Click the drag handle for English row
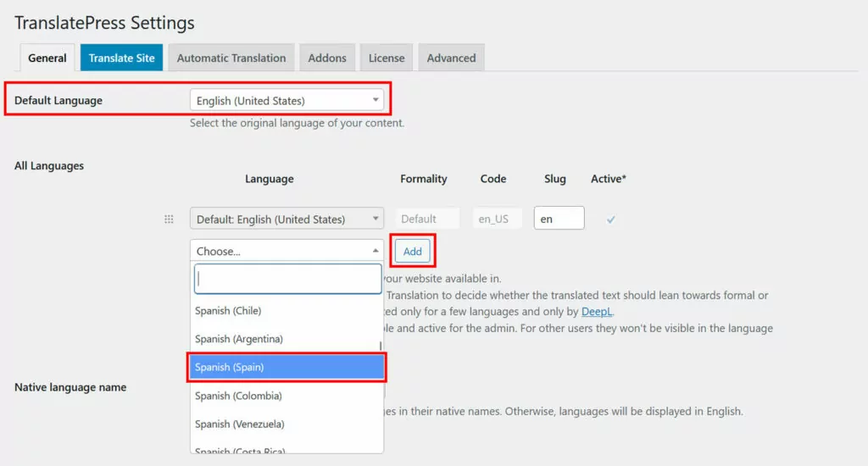The height and width of the screenshot is (466, 868). click(x=169, y=219)
